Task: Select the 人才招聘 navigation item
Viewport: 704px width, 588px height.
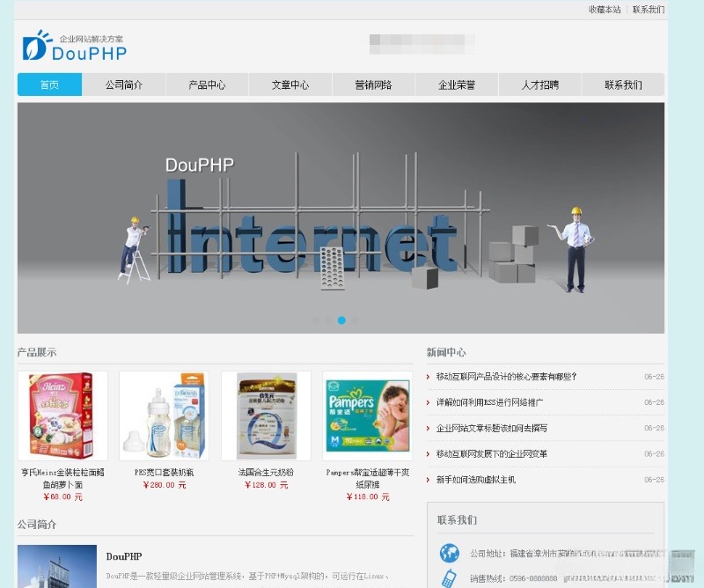Action: [x=539, y=85]
